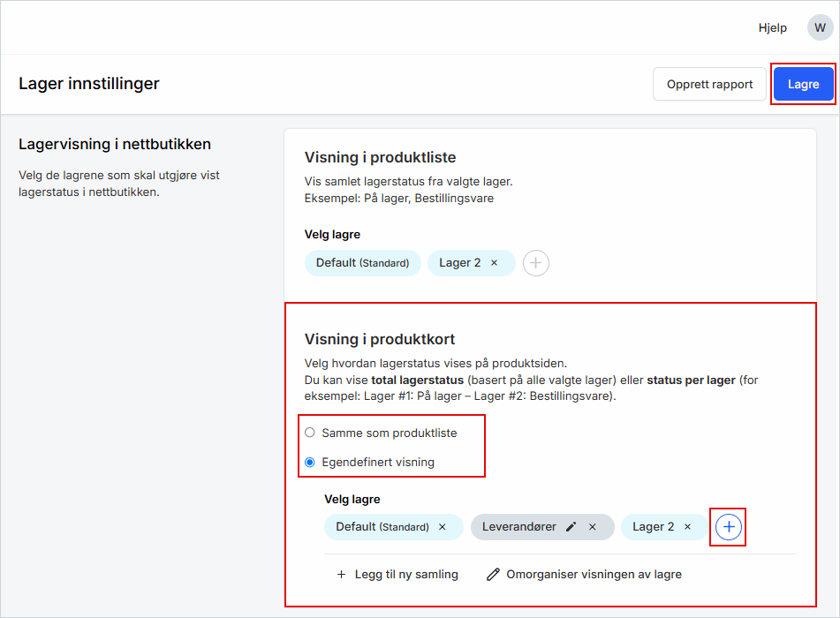Click the plus icon beside "Legg til ny samling"

pos(341,574)
